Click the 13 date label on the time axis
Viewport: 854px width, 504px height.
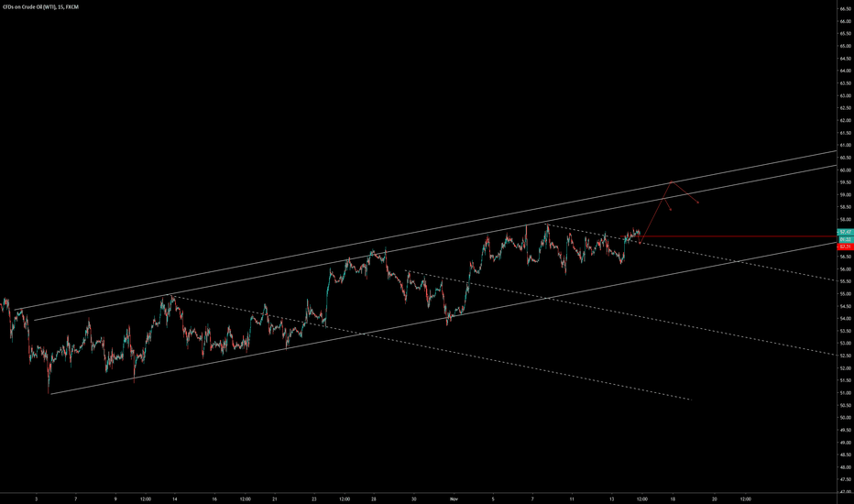click(x=611, y=499)
